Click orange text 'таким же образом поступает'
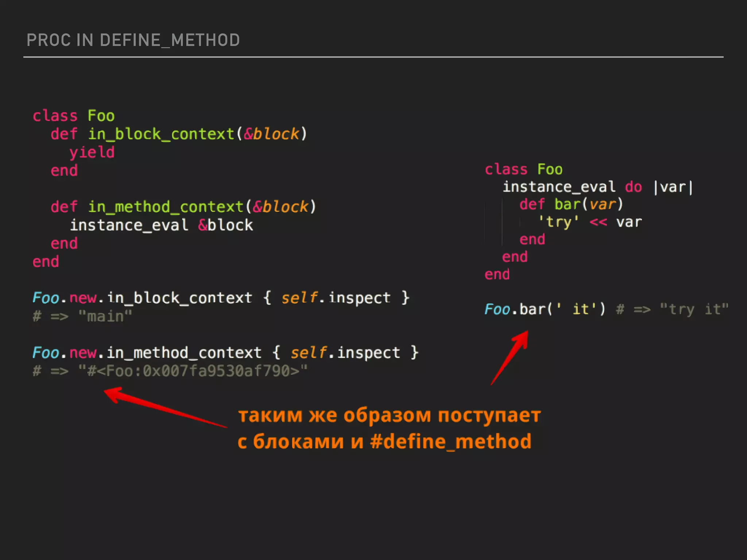The image size is (747, 560). [389, 415]
